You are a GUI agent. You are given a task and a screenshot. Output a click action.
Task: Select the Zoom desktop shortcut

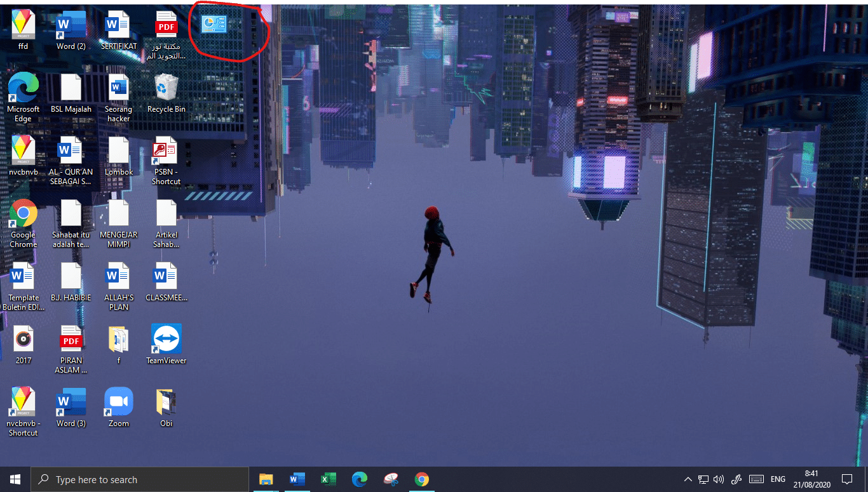point(118,407)
